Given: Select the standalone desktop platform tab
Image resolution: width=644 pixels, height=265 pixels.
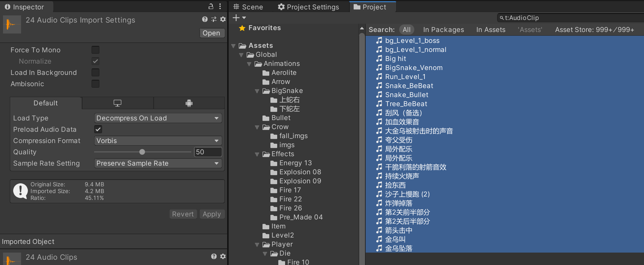Looking at the screenshot, I should (118, 103).
